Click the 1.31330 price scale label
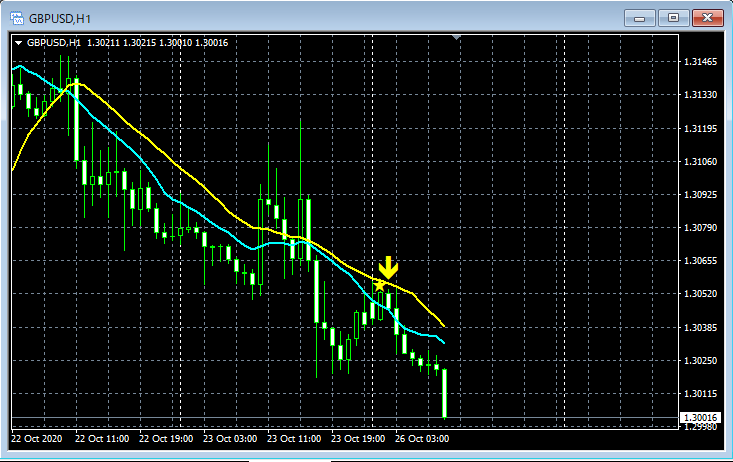Screen dimensions: 733x462 (x=700, y=95)
